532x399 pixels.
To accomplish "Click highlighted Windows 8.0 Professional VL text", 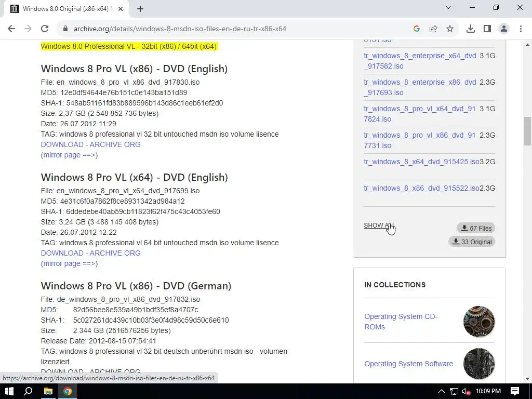I will [x=129, y=46].
